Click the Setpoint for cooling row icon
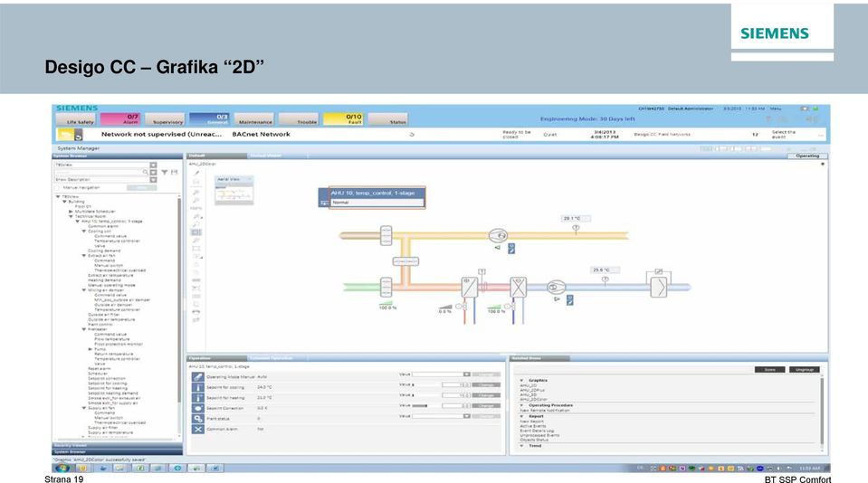The image size is (868, 483). tap(197, 387)
